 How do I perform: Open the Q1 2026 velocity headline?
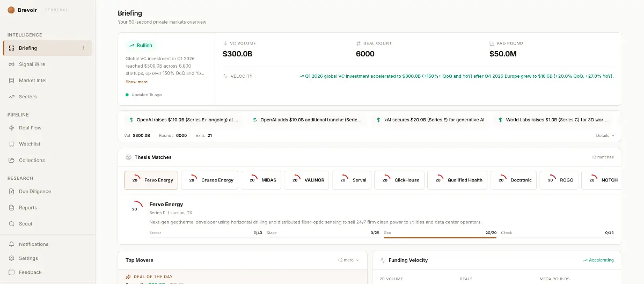[456, 76]
